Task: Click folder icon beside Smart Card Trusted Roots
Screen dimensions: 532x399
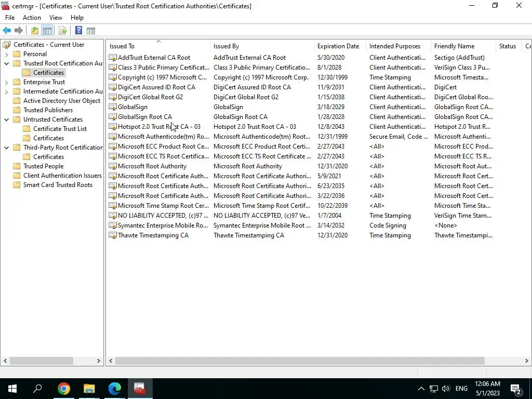Action: (x=17, y=185)
